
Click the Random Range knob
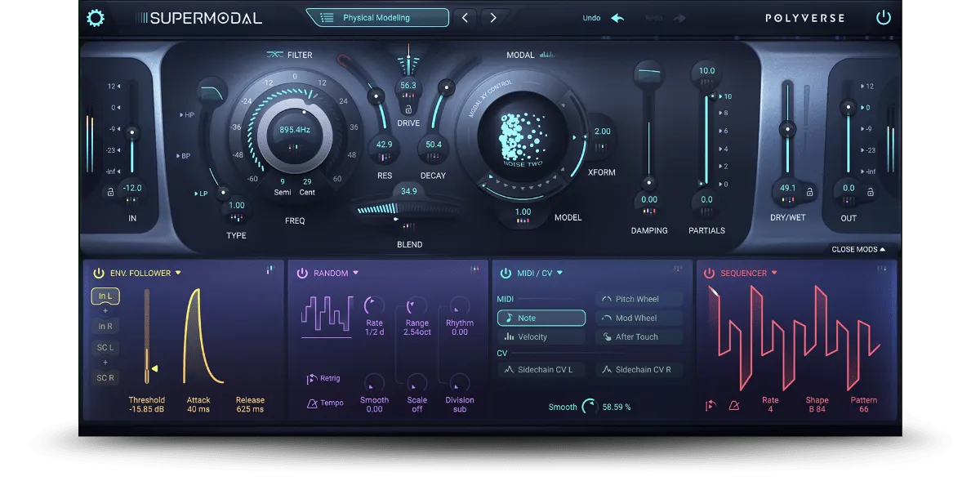(416, 305)
